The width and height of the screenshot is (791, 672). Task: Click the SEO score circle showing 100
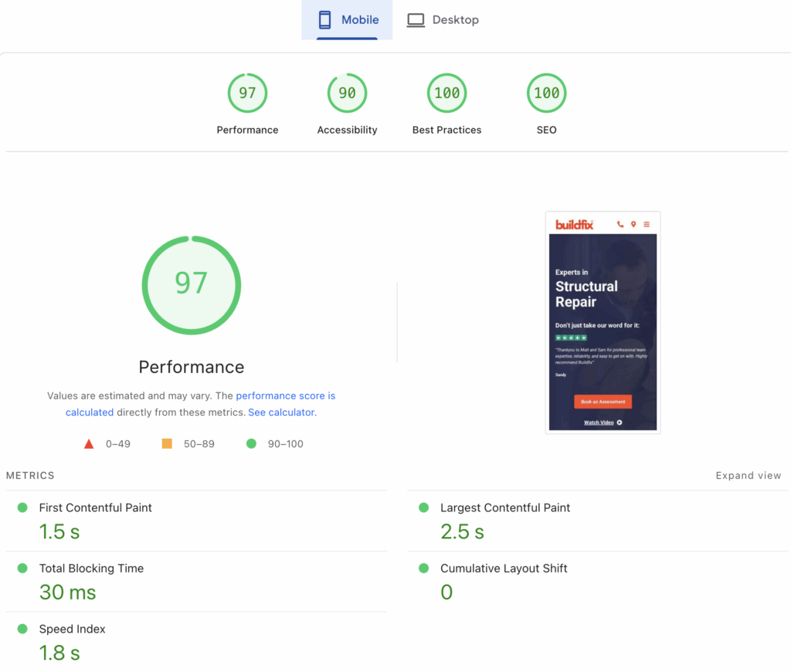(x=546, y=93)
